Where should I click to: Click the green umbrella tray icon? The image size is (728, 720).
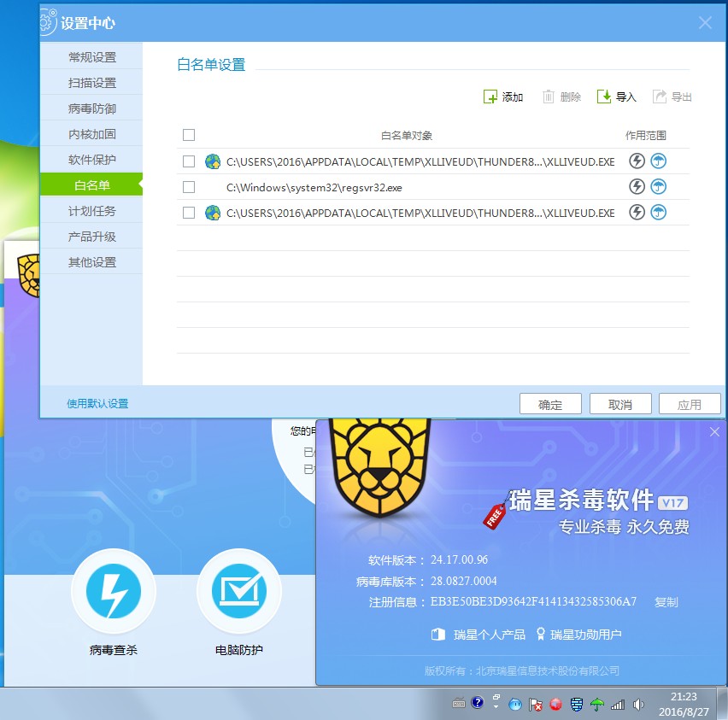pos(597,705)
